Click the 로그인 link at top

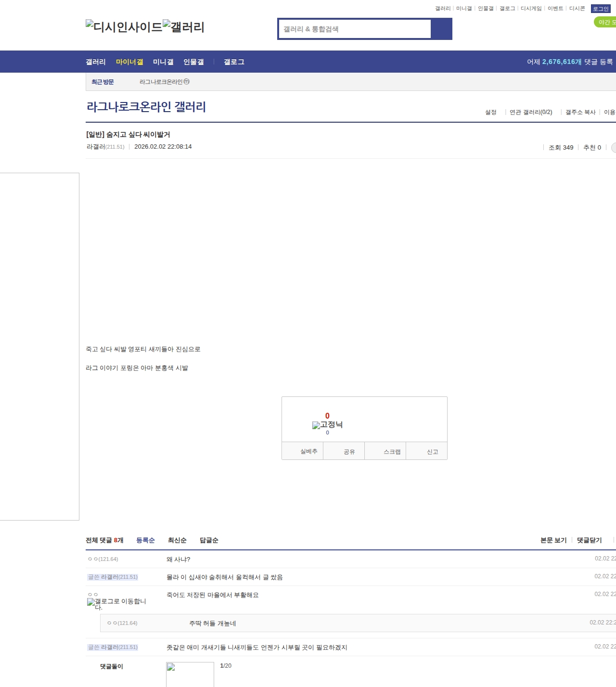(601, 9)
